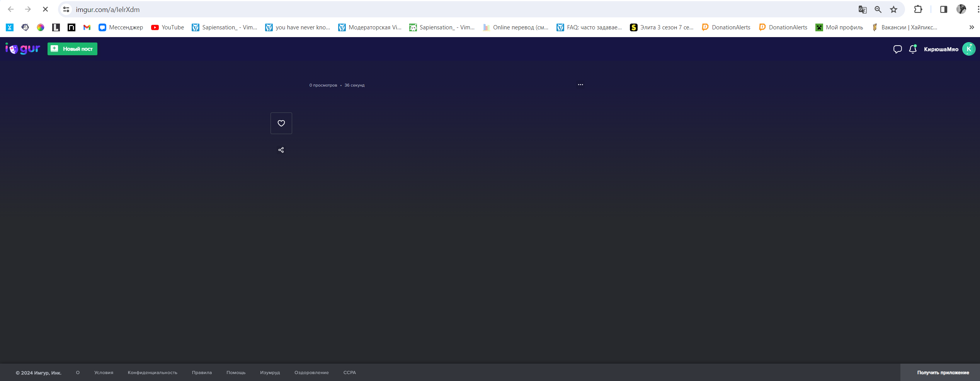Viewport: 980px width, 381px height.
Task: Open the Мессенджер bookmark
Action: pyautogui.click(x=121, y=27)
